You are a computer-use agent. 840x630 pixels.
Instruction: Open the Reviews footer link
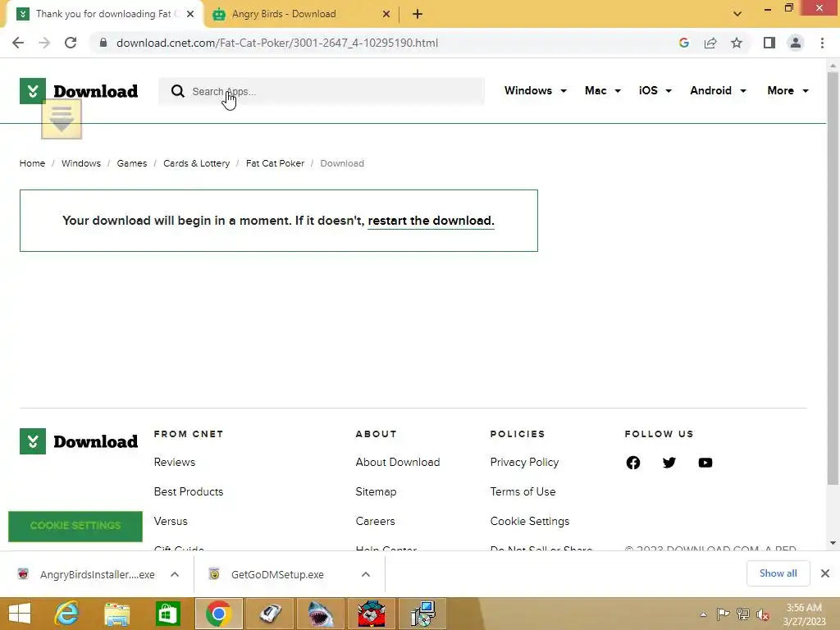(x=175, y=462)
